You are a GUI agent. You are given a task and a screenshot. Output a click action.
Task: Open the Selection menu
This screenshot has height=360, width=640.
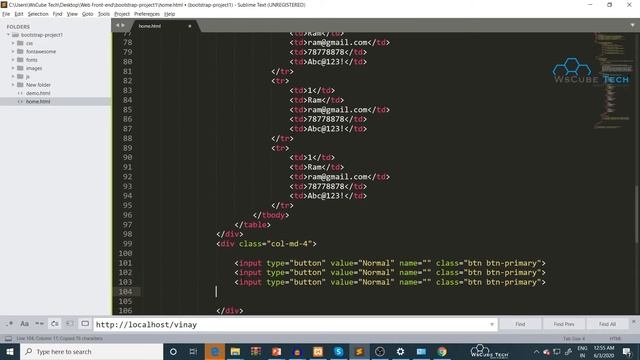[38, 14]
